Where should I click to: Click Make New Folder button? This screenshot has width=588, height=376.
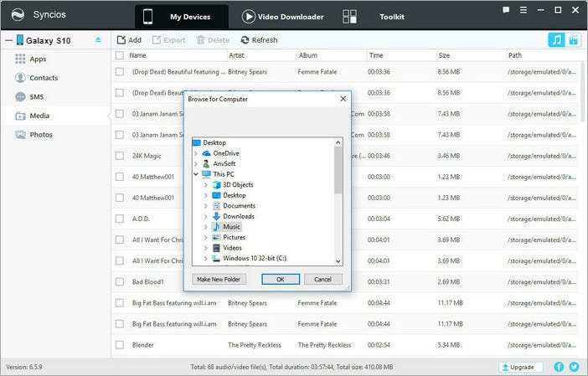[x=219, y=279]
